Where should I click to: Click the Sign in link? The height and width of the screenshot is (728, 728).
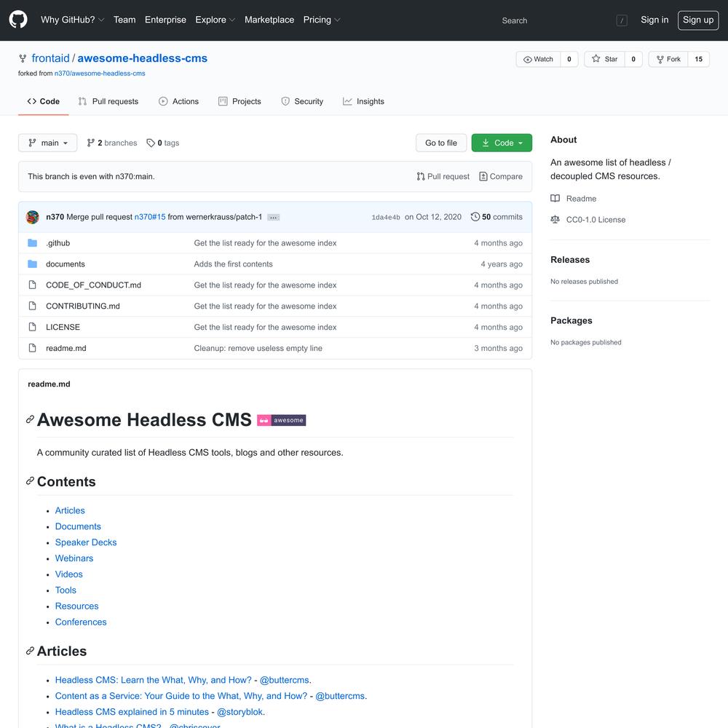click(x=654, y=20)
